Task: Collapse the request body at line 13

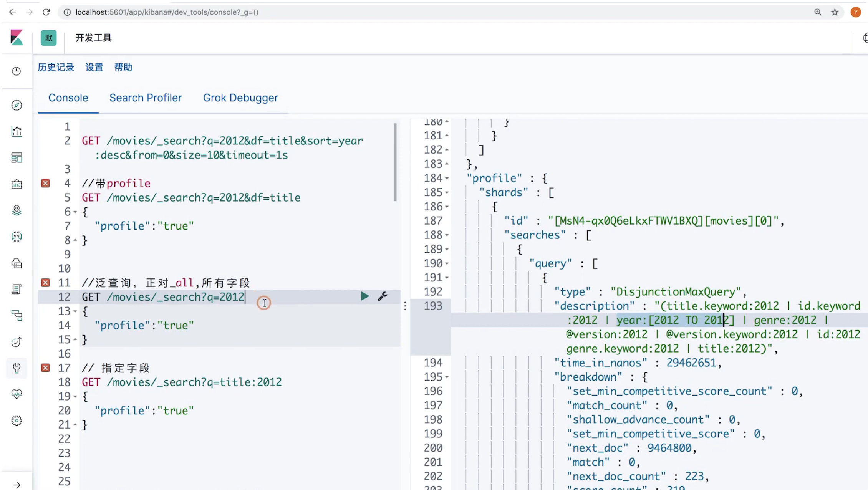Action: 75,311
